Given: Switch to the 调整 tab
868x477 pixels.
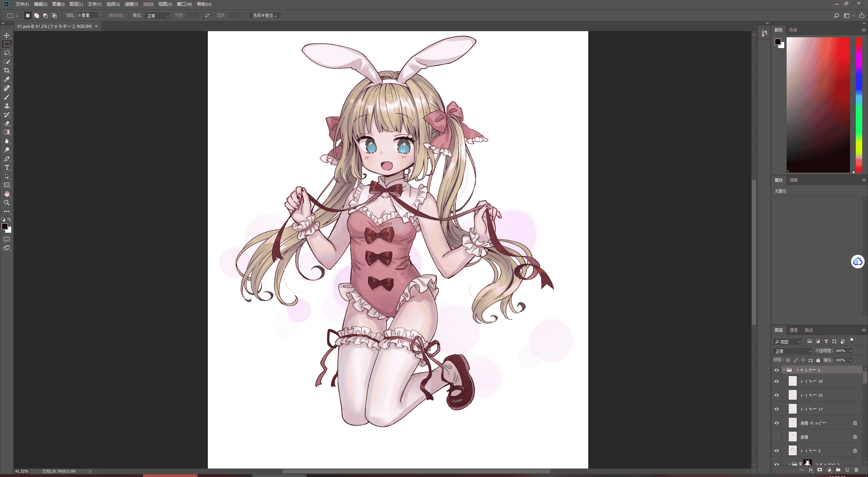Looking at the screenshot, I should (x=793, y=180).
